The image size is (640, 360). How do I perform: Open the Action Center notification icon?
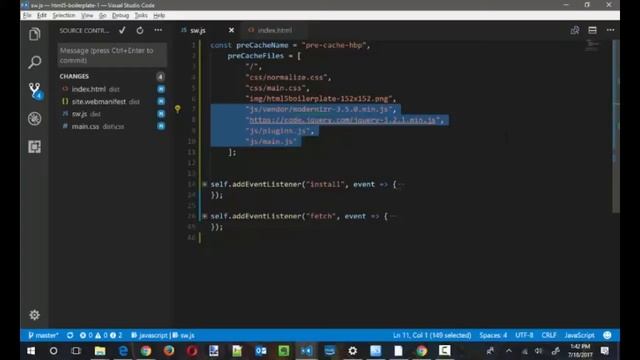point(605,351)
